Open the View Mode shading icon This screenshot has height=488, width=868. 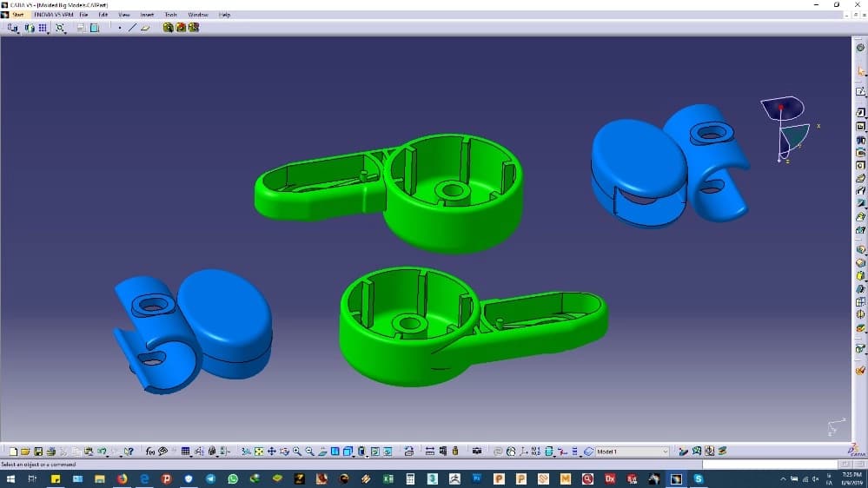[x=361, y=452]
